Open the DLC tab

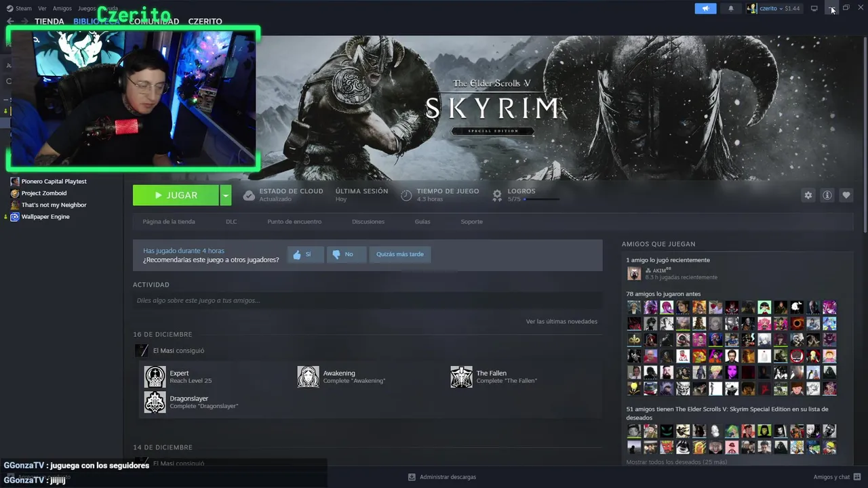[231, 222]
